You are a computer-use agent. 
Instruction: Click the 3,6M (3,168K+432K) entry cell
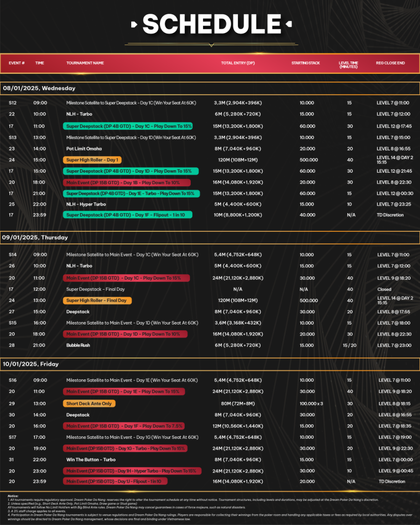click(x=238, y=323)
